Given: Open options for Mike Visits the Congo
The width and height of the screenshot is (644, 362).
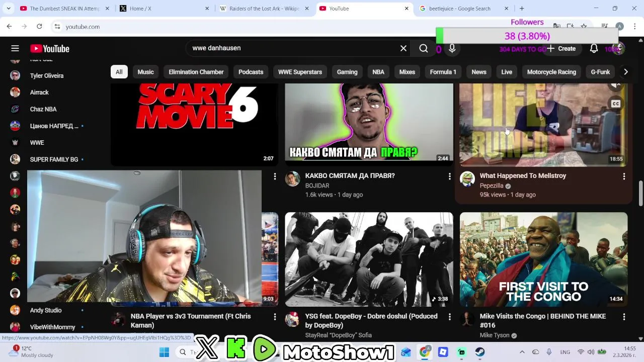Looking at the screenshot, I should tap(624, 317).
